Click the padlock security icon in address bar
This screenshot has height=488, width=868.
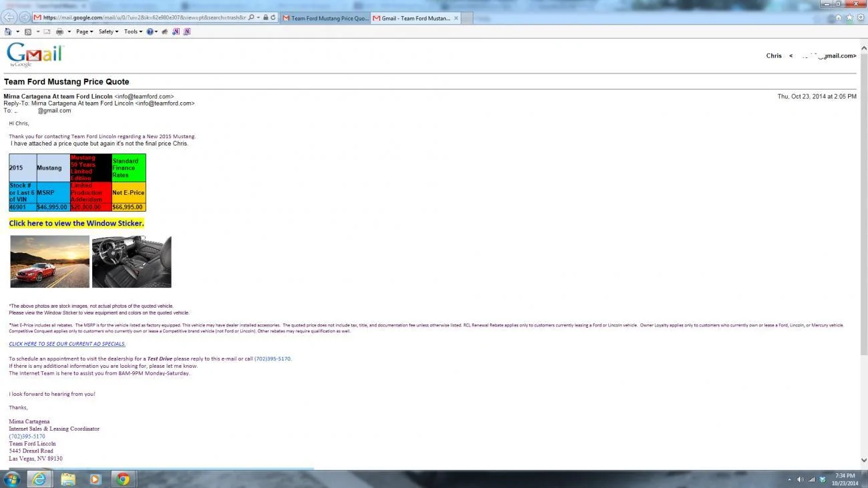[x=266, y=17]
